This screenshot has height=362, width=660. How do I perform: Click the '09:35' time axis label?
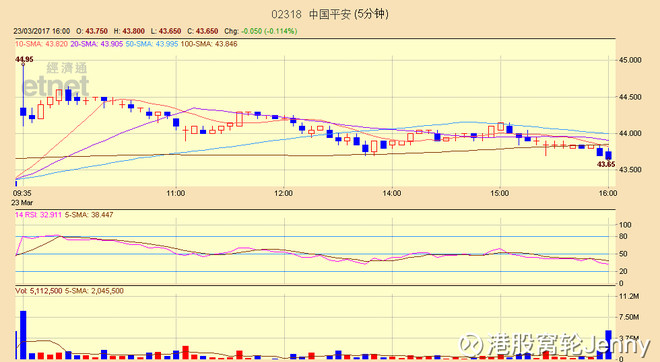[x=22, y=193]
